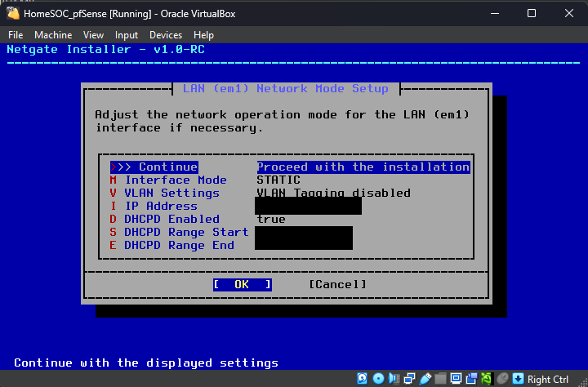Screen dimensions: 588x387
Task: Click the keyboard capture arrow icon
Action: pos(518,379)
